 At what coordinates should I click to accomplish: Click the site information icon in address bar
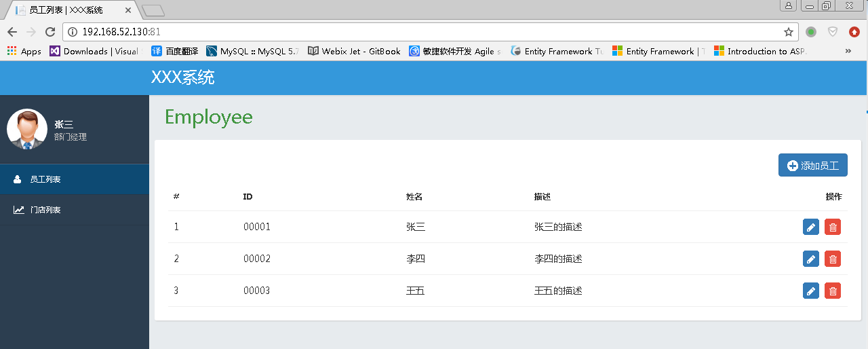pos(73,32)
